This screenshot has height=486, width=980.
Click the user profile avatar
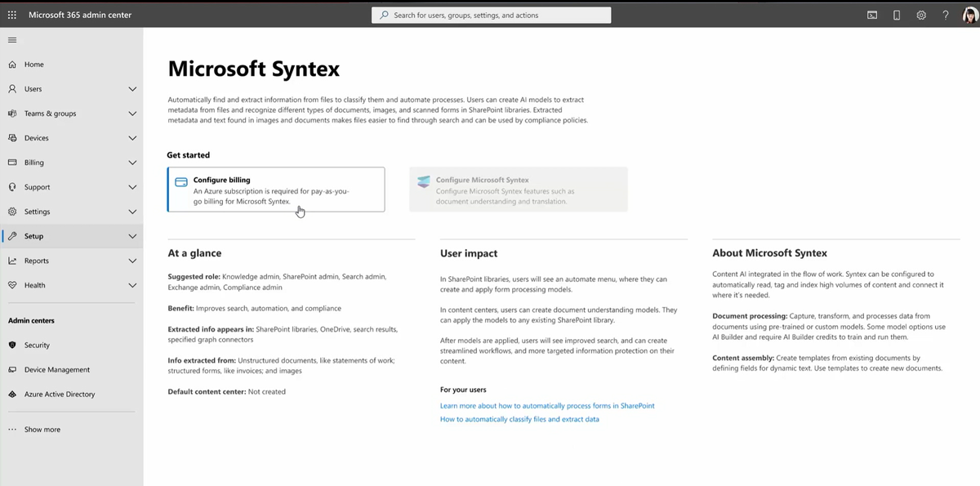(969, 15)
